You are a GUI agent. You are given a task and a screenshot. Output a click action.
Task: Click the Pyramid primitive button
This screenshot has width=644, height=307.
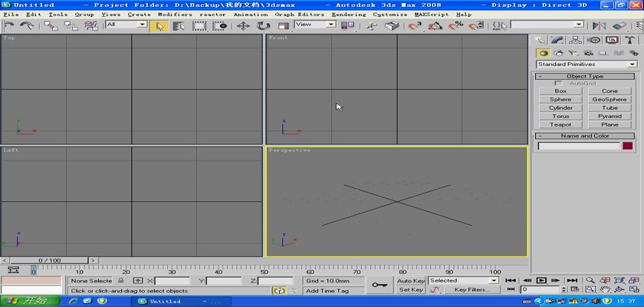[x=609, y=117]
